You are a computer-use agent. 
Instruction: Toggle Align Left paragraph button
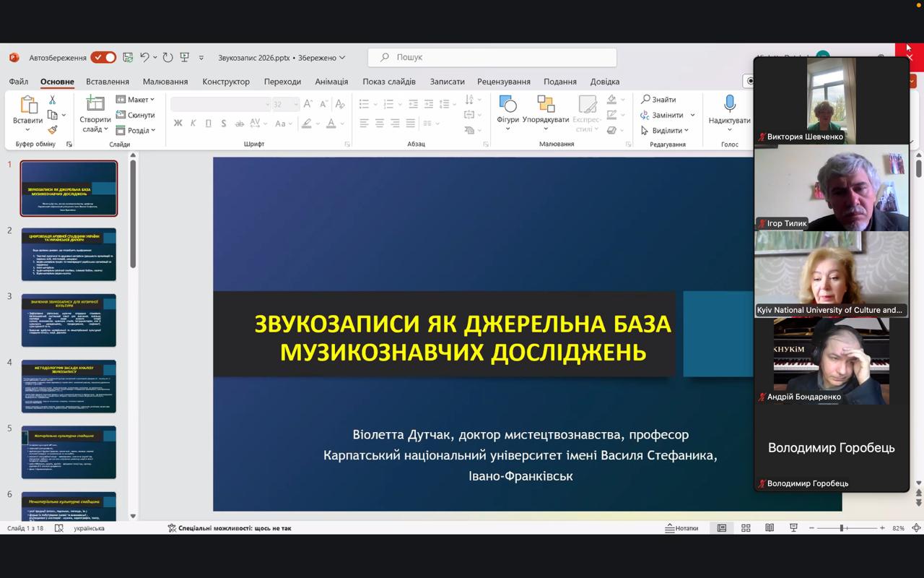tap(365, 124)
